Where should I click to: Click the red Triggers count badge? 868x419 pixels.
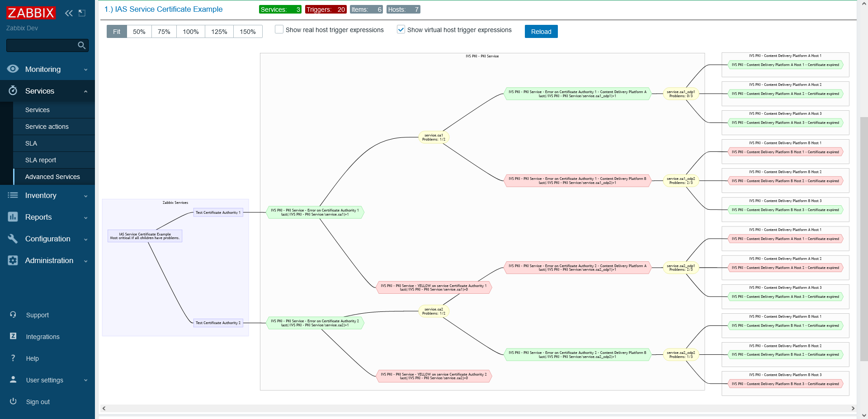click(x=325, y=9)
